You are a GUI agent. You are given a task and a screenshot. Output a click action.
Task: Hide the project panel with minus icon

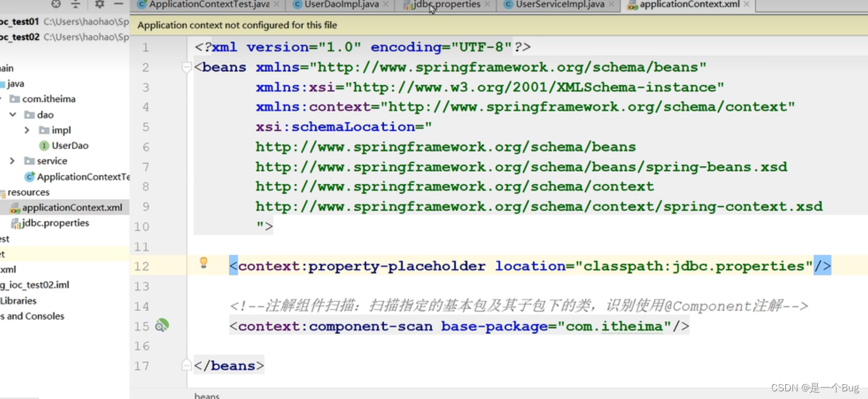pyautogui.click(x=119, y=4)
